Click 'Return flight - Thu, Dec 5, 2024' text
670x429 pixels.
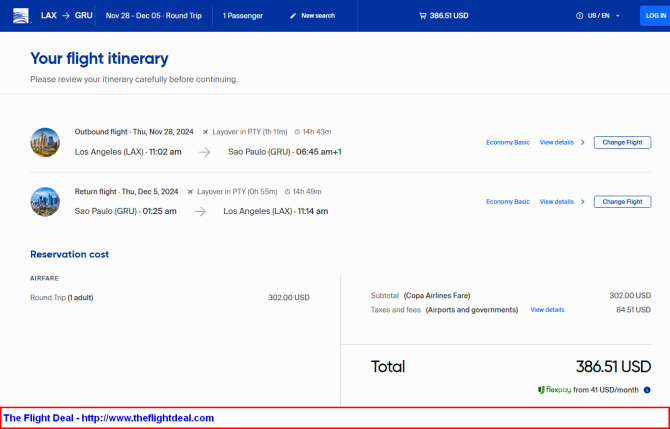coord(126,192)
